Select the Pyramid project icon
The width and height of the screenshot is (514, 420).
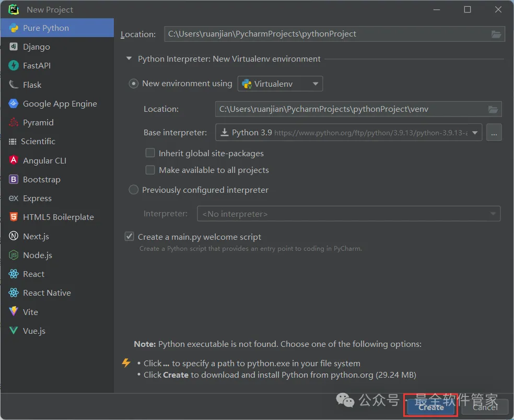[14, 122]
